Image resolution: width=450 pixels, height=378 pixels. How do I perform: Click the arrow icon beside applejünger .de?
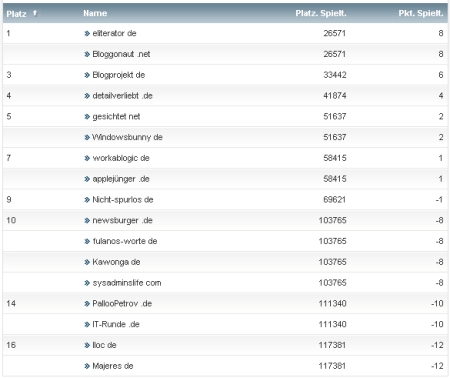(87, 179)
